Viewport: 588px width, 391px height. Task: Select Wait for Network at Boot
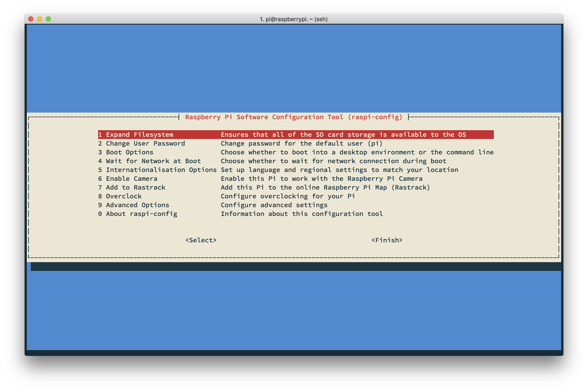149,161
